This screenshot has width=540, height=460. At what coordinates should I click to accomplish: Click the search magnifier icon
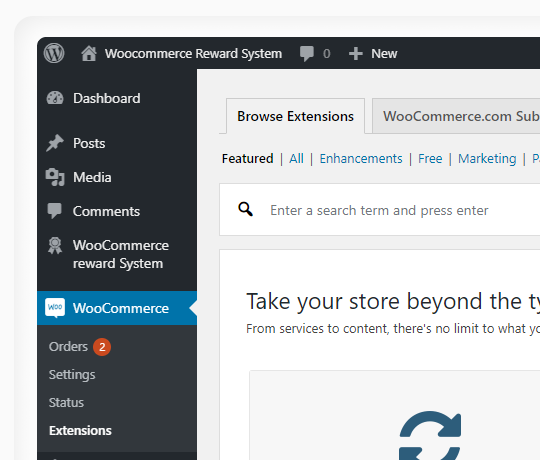click(x=246, y=209)
